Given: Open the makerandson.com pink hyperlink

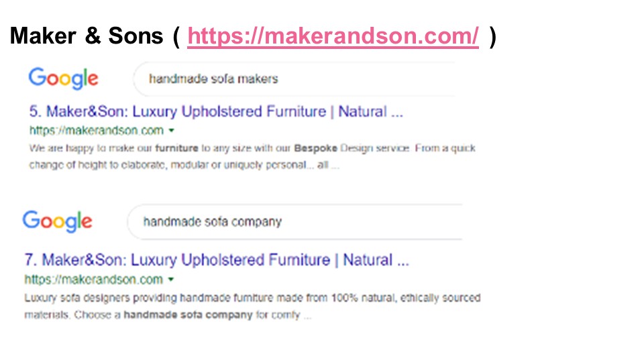Looking at the screenshot, I should (x=333, y=36).
